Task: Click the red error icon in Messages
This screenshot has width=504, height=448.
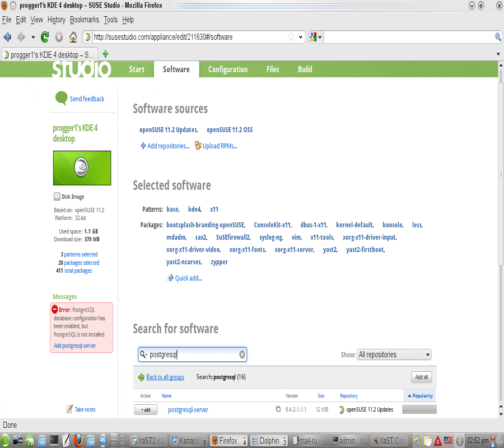Action: [55, 310]
